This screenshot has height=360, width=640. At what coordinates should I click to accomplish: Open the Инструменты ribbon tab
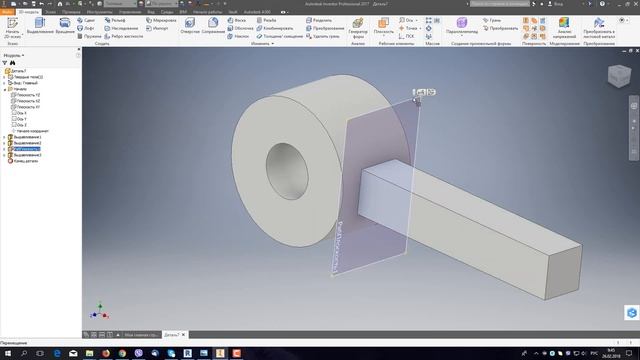tap(100, 12)
